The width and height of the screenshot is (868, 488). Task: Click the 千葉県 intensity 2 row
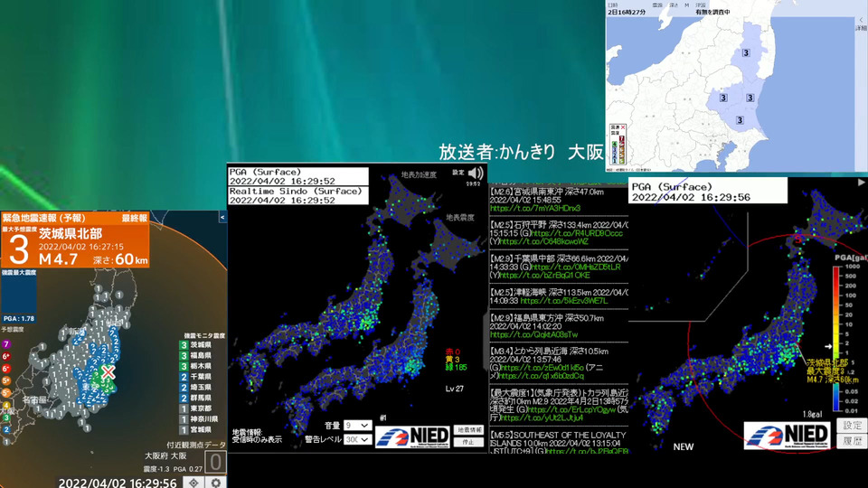click(x=195, y=376)
